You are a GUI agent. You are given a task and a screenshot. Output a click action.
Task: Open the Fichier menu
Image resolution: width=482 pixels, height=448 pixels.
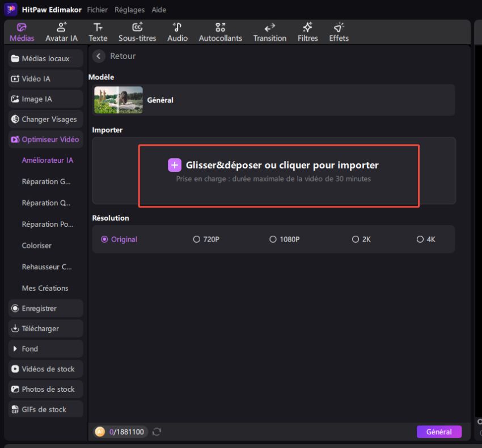[97, 10]
